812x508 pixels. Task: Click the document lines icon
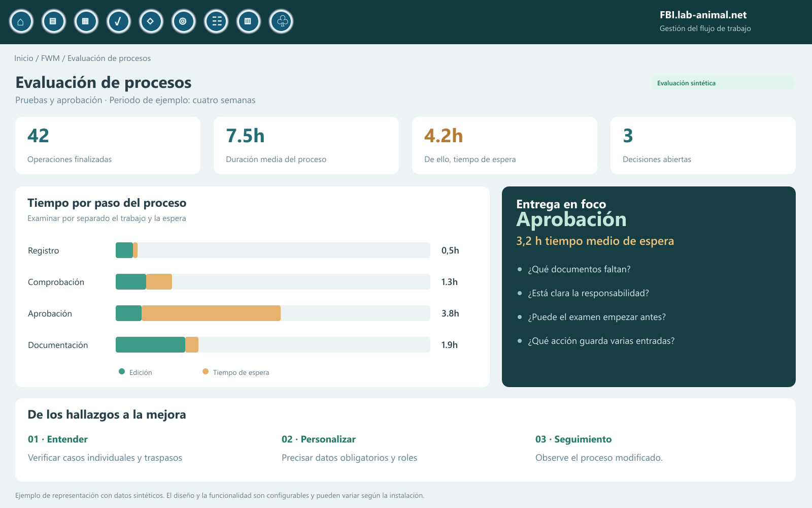click(53, 22)
